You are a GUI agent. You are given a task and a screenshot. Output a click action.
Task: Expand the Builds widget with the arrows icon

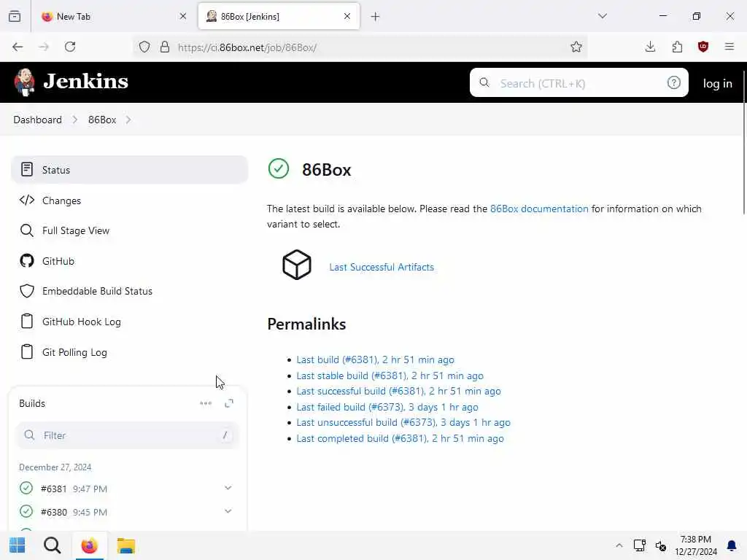(229, 403)
